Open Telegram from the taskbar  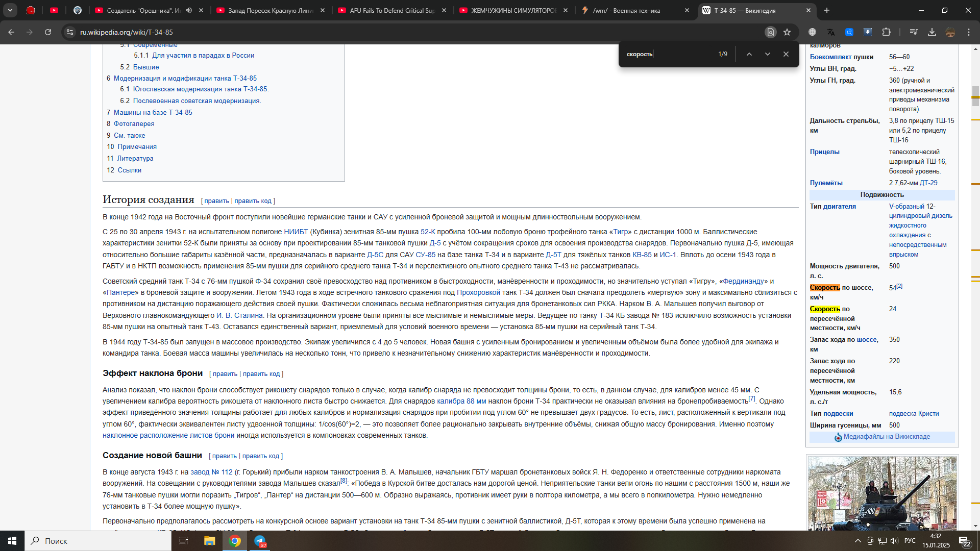click(260, 541)
